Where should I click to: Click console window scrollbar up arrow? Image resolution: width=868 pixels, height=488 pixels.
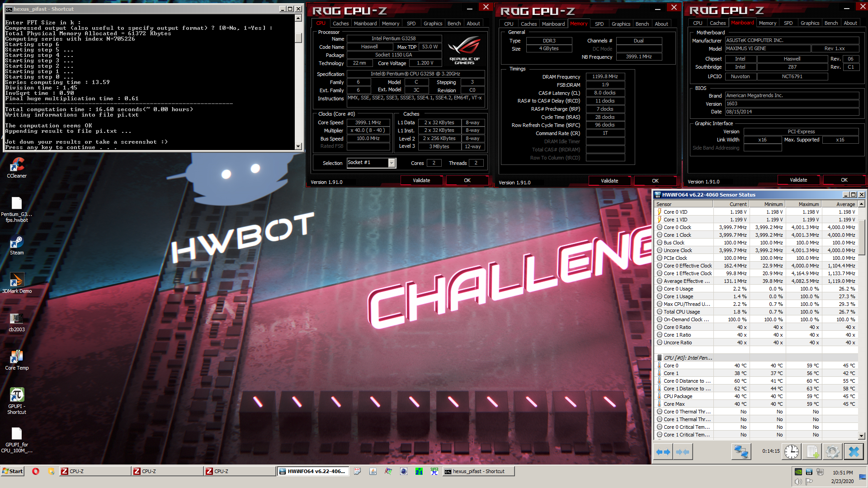298,18
